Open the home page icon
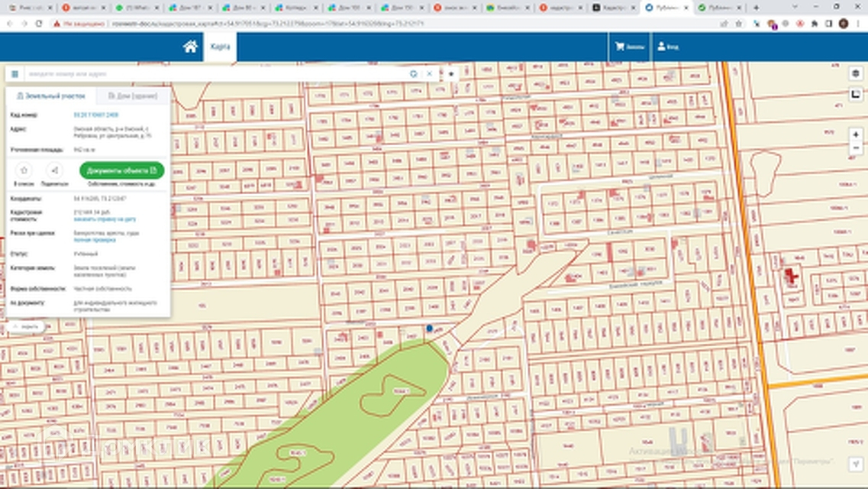Image resolution: width=868 pixels, height=489 pixels. pos(190,47)
